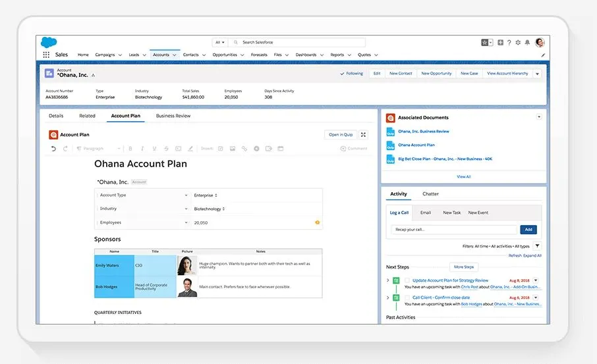Open the Global Actions plus icon
Screen dimensions: 597x364
500,43
